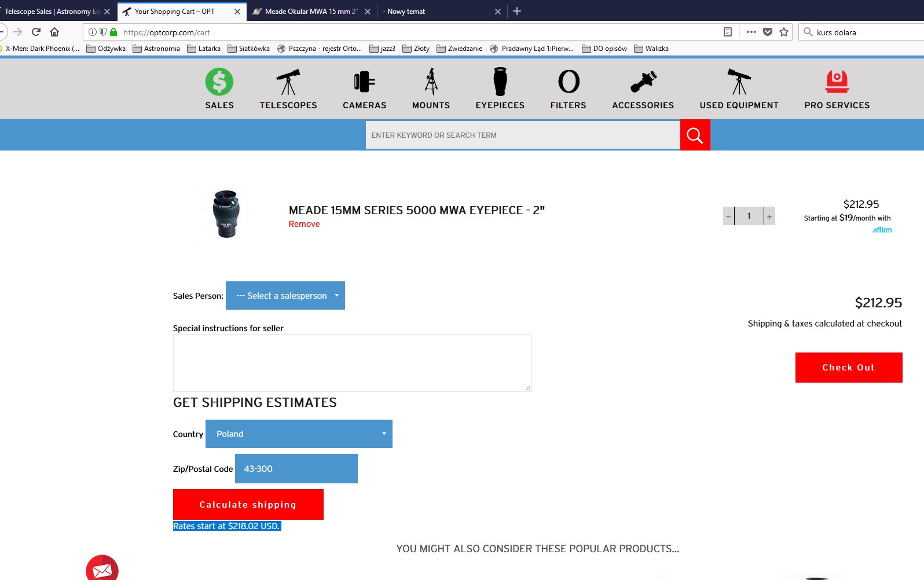
Task: Expand the Select a salesperson dropdown
Action: click(x=285, y=296)
